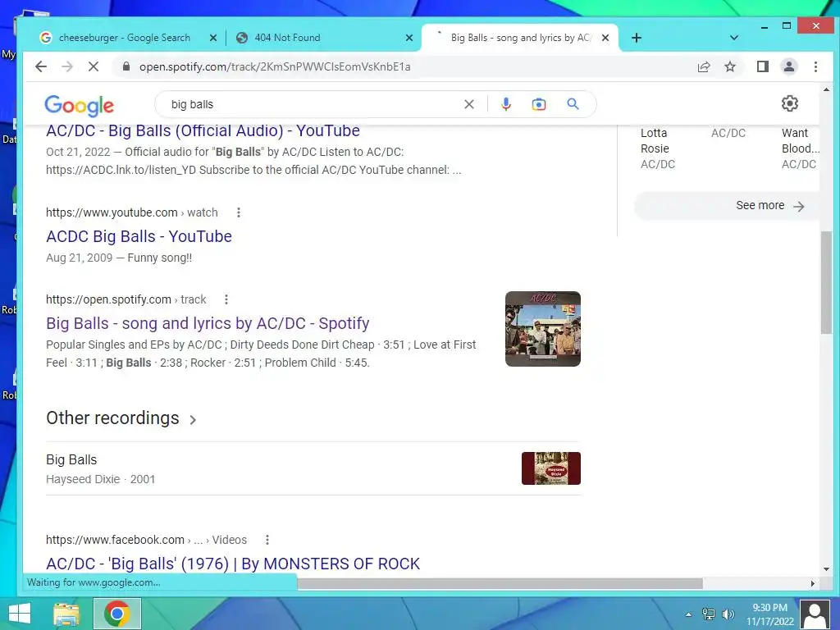
Task: Expand the Other recordings section
Action: [x=121, y=418]
